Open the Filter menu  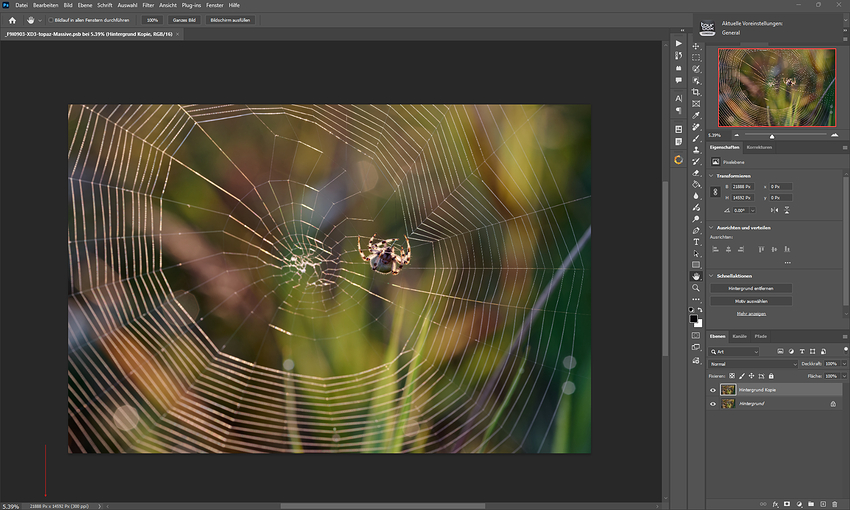tap(148, 5)
